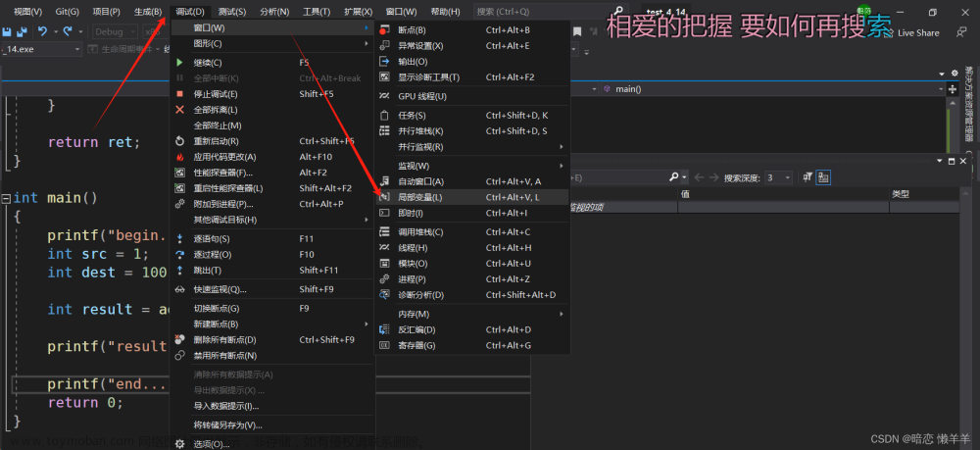Viewport: 980px width, 450px height.
Task: Open Call Stack (调用堆栈)
Action: click(472, 232)
